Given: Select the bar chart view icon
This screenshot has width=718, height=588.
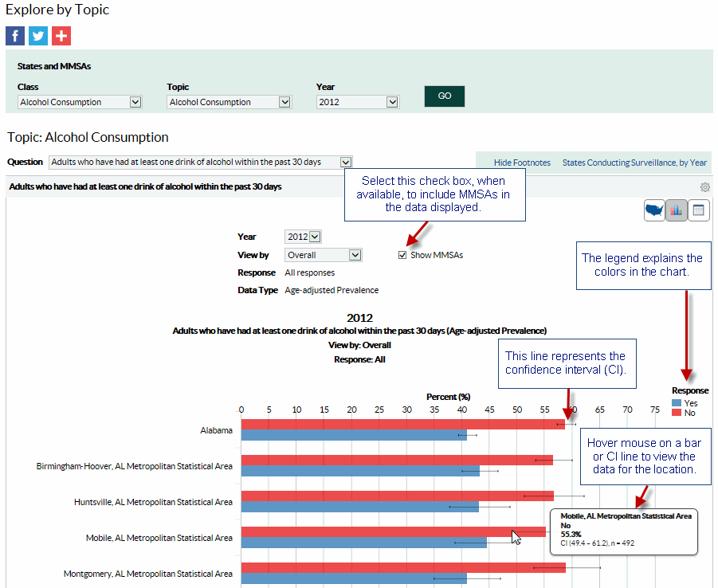Looking at the screenshot, I should coord(676,210).
